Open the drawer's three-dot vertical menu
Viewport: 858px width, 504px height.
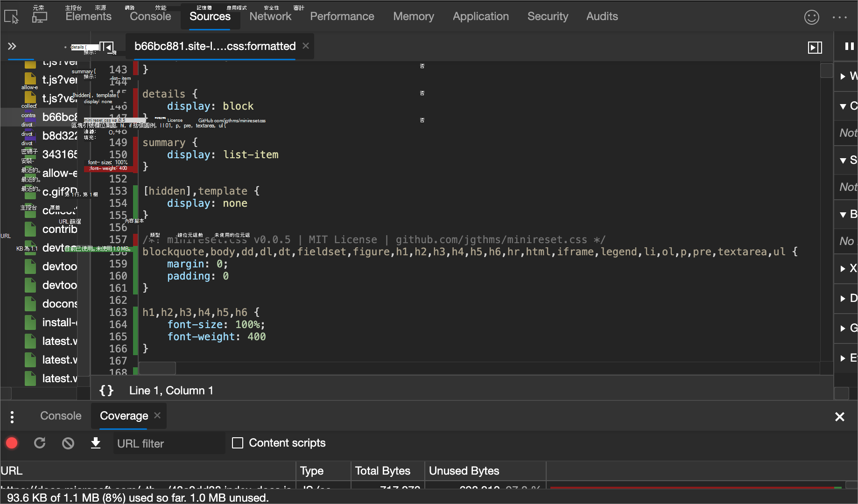(12, 417)
